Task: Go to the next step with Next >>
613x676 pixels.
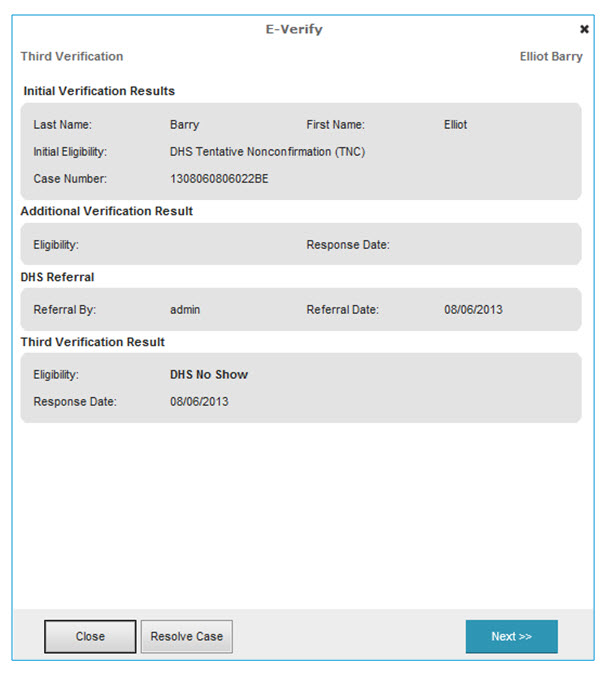Action: (512, 636)
